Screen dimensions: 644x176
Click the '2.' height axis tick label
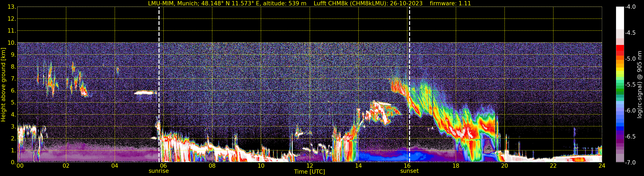tap(13, 139)
